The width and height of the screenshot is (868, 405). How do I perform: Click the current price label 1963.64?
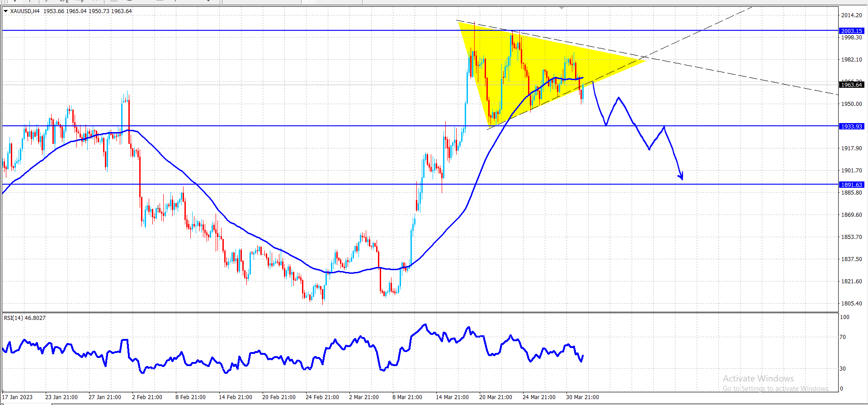(x=852, y=85)
